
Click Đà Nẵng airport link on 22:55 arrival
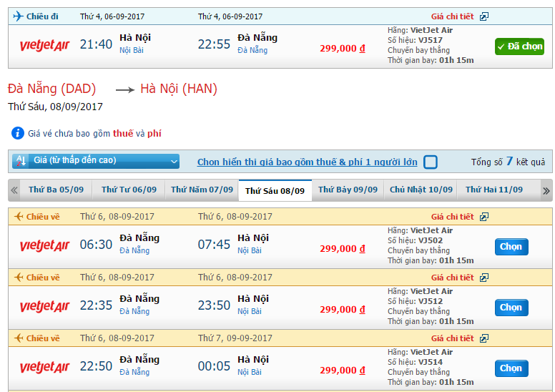coord(252,50)
